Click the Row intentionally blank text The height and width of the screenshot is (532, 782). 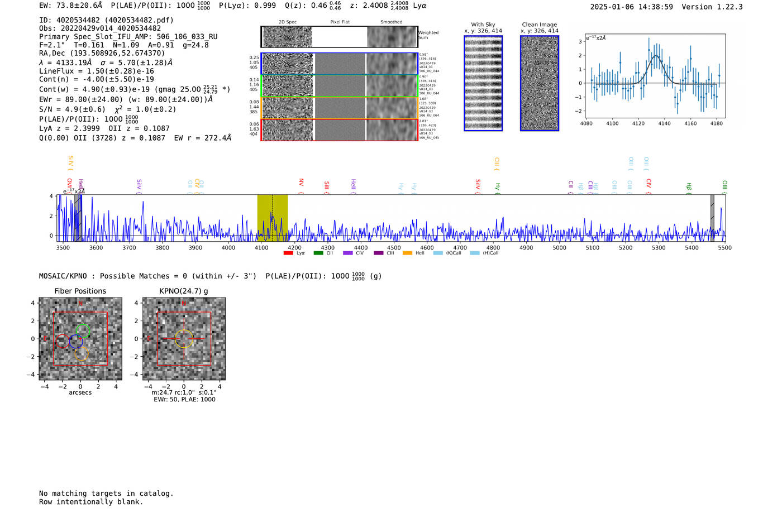click(91, 502)
